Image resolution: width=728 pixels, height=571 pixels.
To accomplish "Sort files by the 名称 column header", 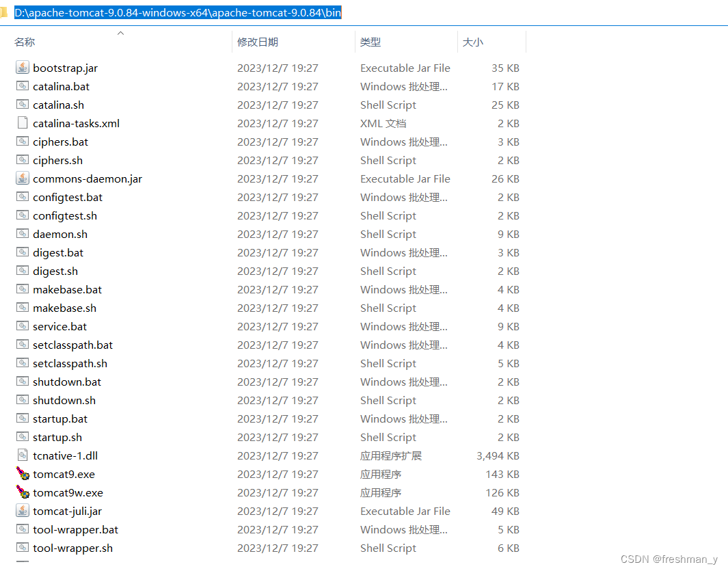I will [x=25, y=42].
